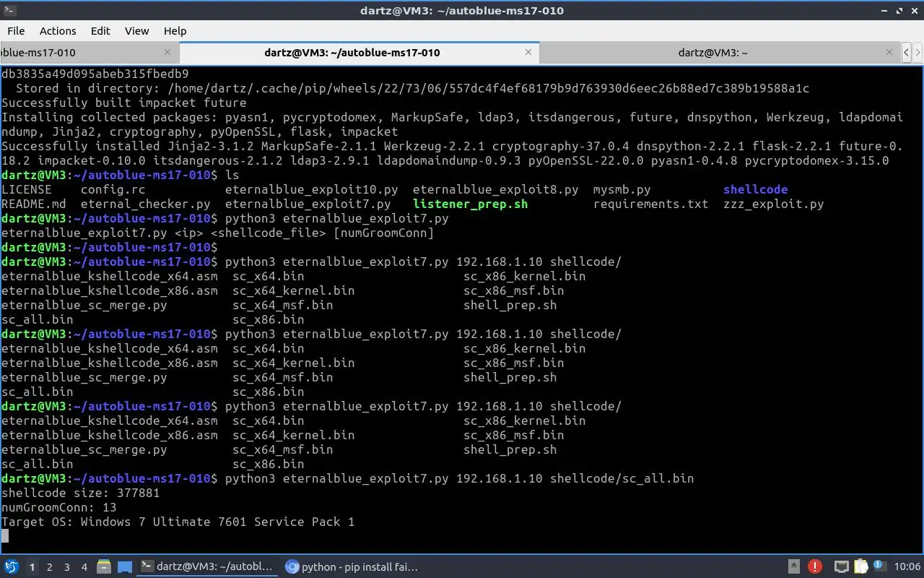Minimize the terminal window
Screen dimensions: 924x578
tap(884, 10)
